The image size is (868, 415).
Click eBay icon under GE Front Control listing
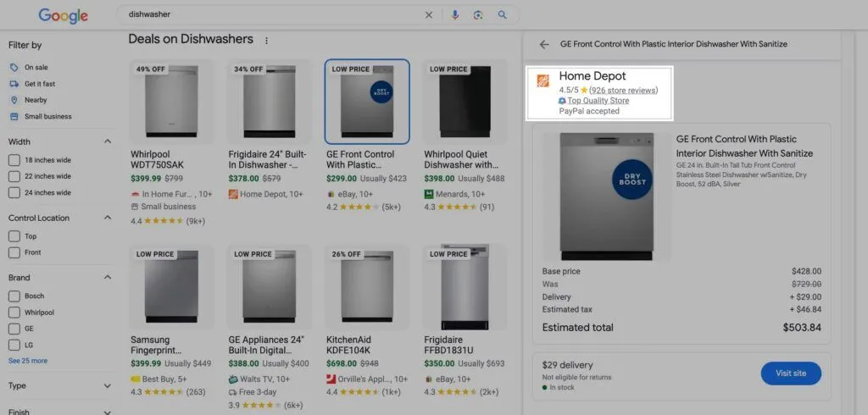coord(331,194)
